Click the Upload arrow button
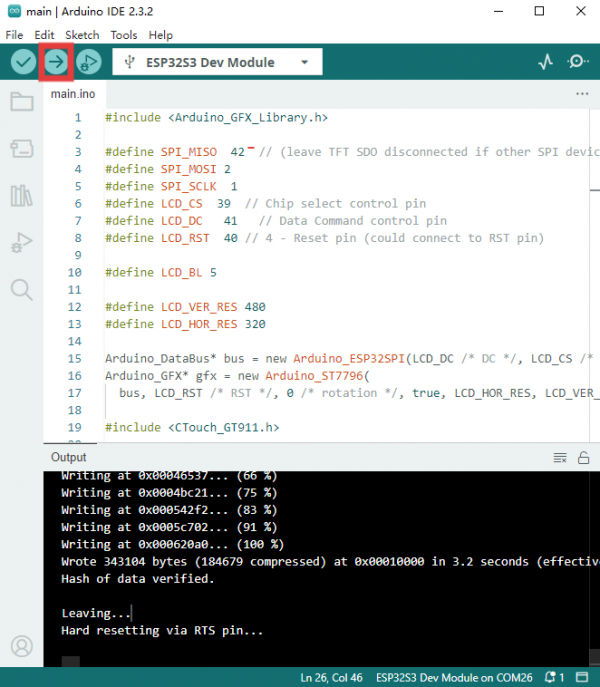Screen dimensions: 600x687 [x=56, y=62]
